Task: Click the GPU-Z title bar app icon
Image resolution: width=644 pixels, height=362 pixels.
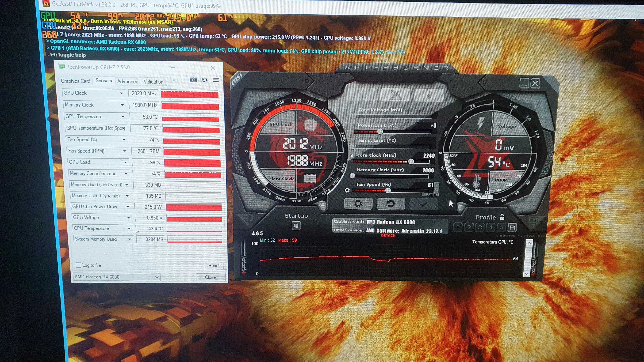Action: (61, 66)
